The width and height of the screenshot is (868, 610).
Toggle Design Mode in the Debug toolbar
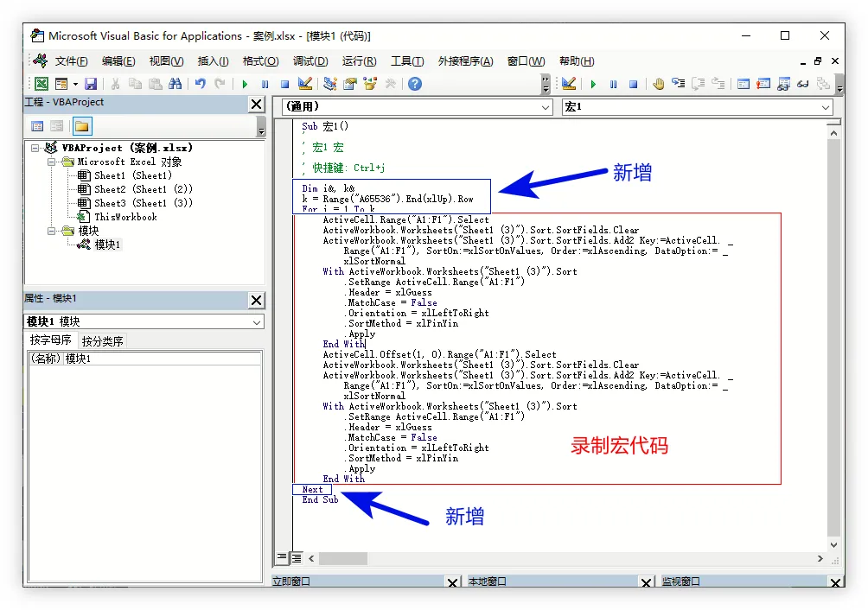(569, 84)
